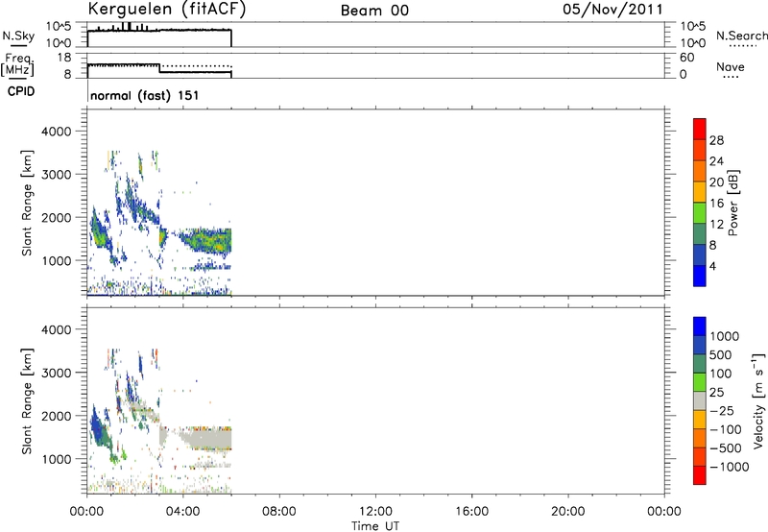Click the '28' tick on Power colorbar
This screenshot has width=768, height=532.
point(716,140)
